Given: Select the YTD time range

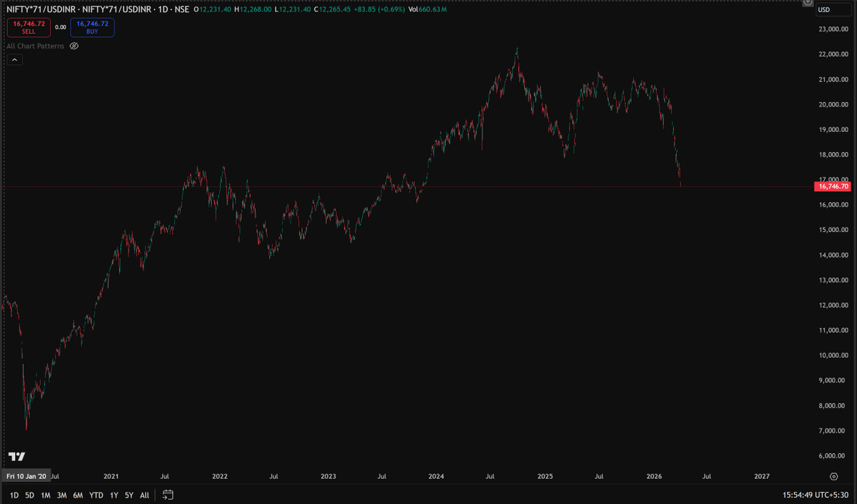Looking at the screenshot, I should [x=96, y=495].
